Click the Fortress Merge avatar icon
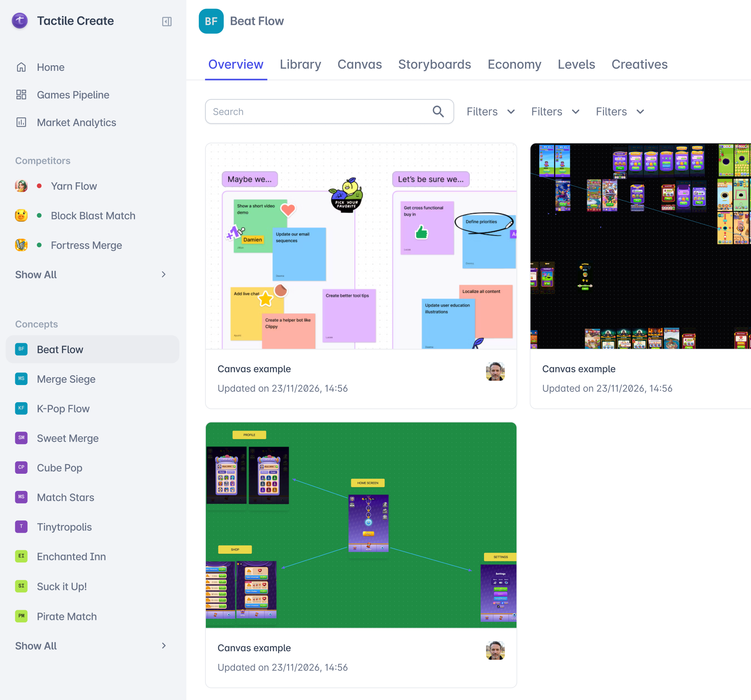The width and height of the screenshot is (751, 700). point(21,245)
